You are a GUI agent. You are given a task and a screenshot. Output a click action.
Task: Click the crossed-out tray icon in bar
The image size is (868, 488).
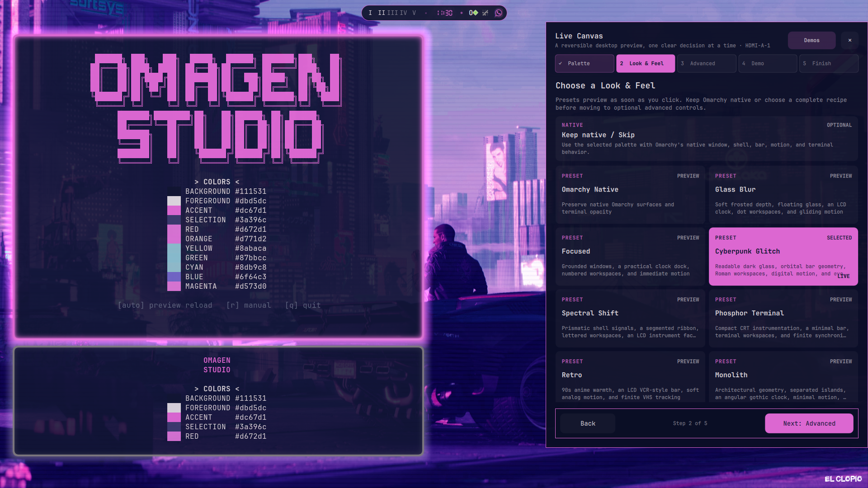point(485,13)
